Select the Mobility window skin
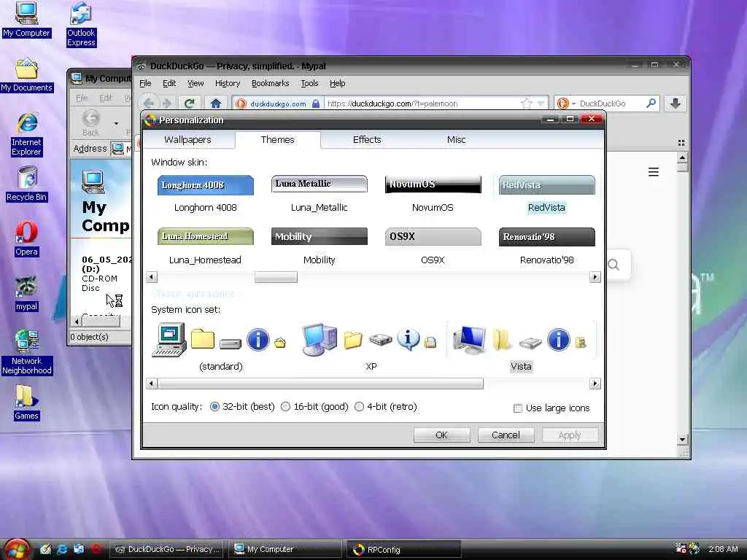This screenshot has height=560, width=747. tap(320, 246)
